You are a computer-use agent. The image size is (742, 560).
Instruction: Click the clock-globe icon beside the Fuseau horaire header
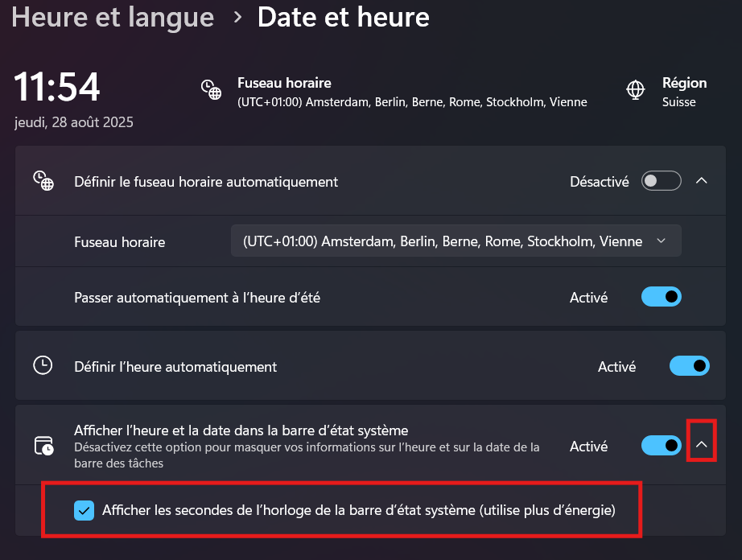(211, 89)
